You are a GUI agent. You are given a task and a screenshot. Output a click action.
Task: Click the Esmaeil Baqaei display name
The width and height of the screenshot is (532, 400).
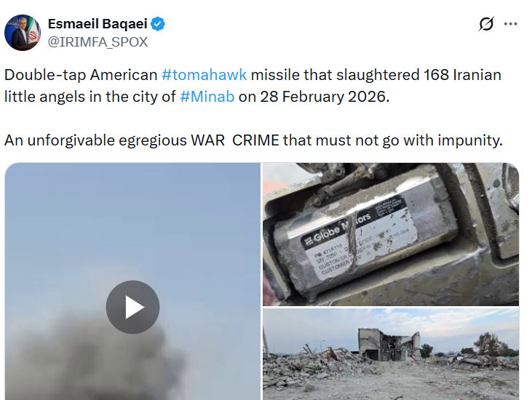point(98,24)
